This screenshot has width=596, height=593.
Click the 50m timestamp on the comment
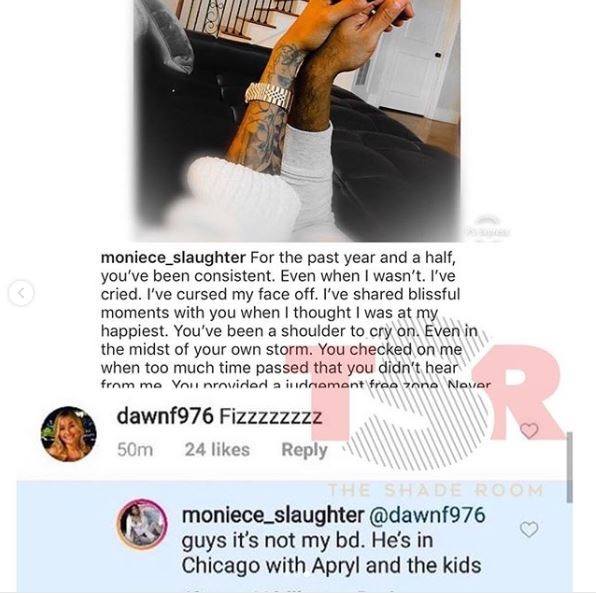[135, 450]
